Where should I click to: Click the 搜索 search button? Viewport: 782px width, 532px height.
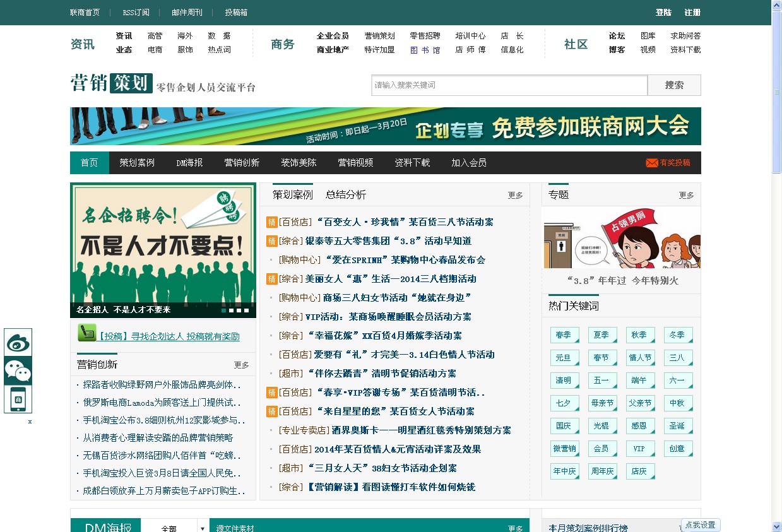click(x=673, y=85)
